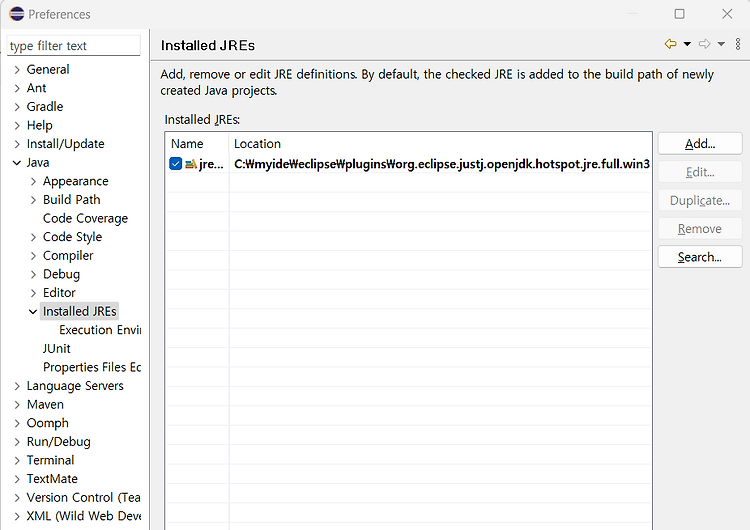
Task: Expand the Run/Debug tree node
Action: click(x=17, y=442)
